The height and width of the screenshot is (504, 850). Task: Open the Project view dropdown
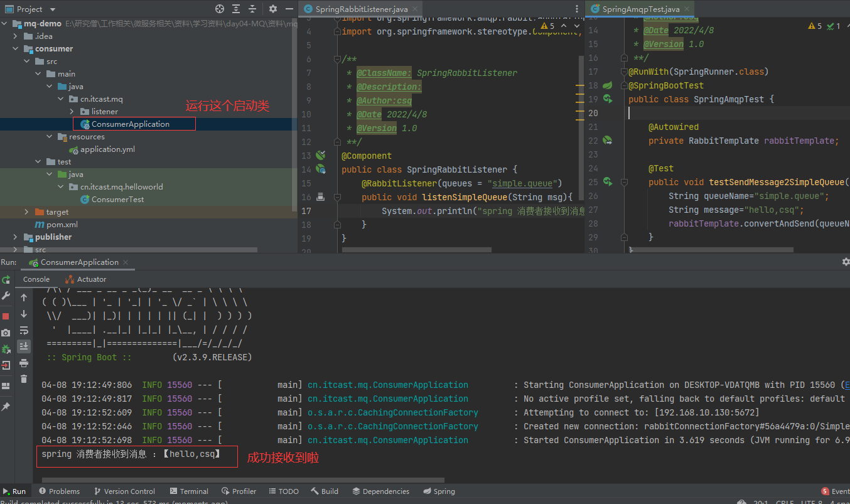[52, 9]
